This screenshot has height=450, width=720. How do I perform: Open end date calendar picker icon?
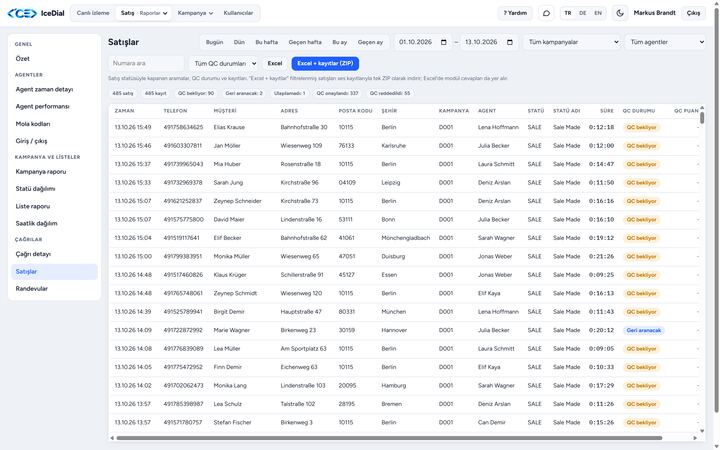[x=510, y=42]
